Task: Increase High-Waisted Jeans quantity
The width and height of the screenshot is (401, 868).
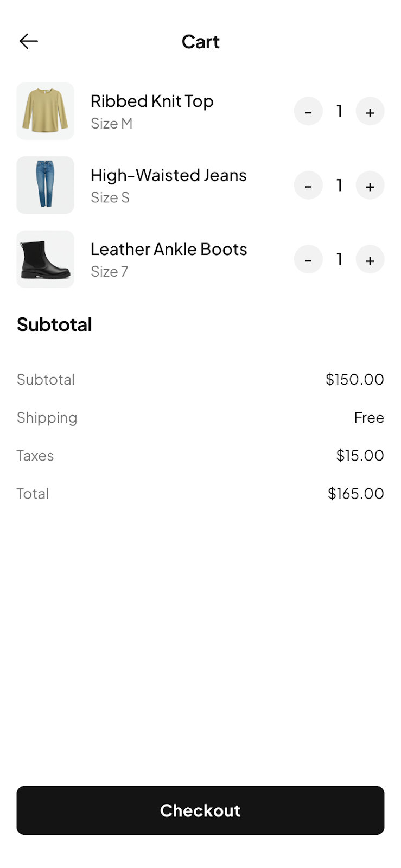Action: click(370, 186)
